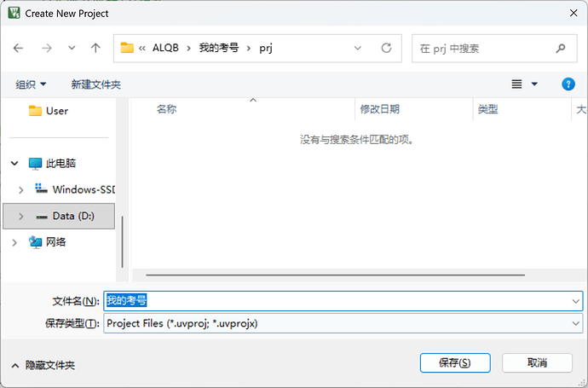Open the 文件名 dropdown arrow
This screenshot has width=588, height=388.
pyautogui.click(x=575, y=301)
